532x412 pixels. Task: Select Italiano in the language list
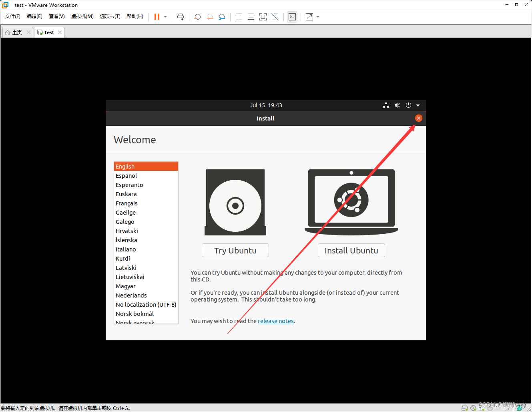point(146,249)
